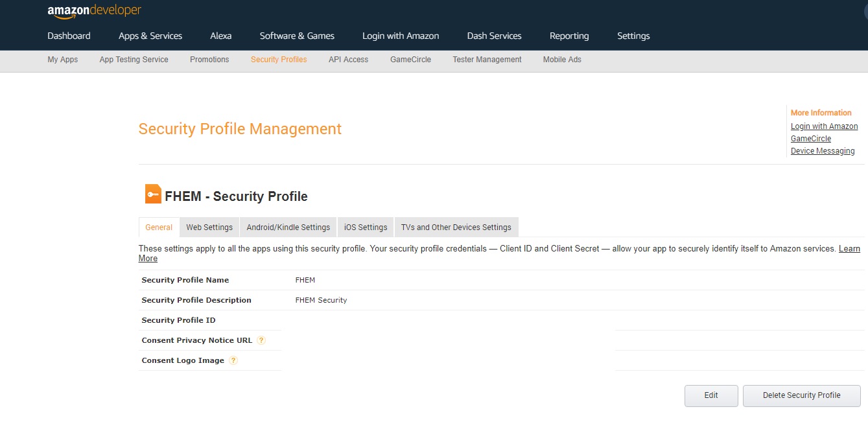Click the More Information heading
The height and width of the screenshot is (431, 868).
(821, 113)
